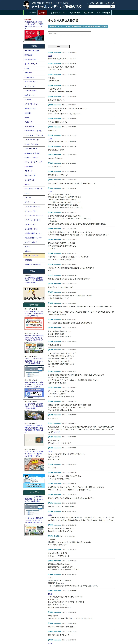Click the Twitter follow banner
Viewport: 138px width, 644px height.
pyautogui.click(x=34, y=481)
